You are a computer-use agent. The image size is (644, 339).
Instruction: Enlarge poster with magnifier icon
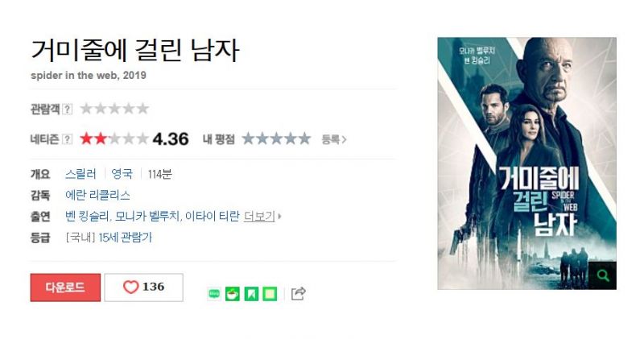pos(602,275)
